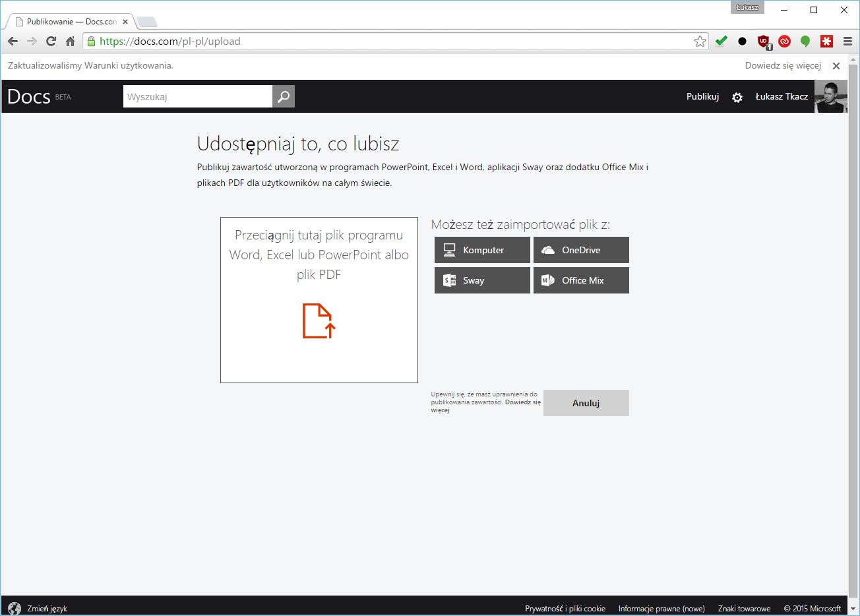Open the Dowiedz się więcej notification link
Screen dimensions: 860x616
[783, 65]
